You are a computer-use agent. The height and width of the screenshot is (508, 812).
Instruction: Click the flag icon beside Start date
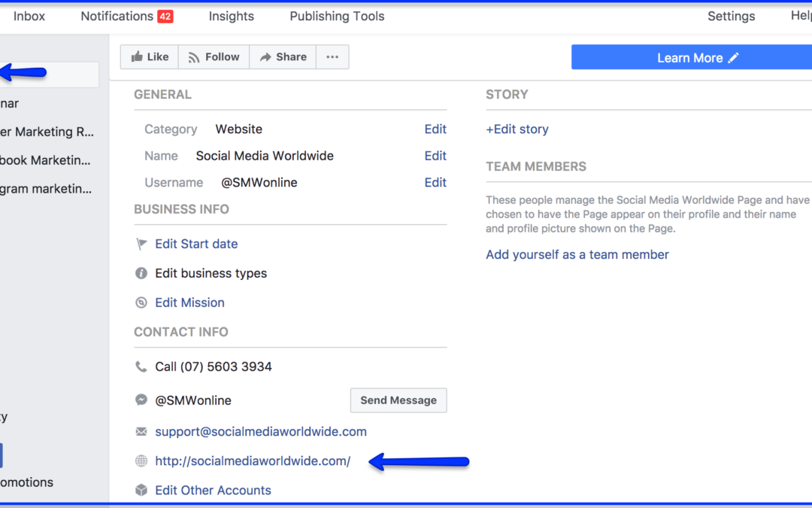tap(141, 244)
